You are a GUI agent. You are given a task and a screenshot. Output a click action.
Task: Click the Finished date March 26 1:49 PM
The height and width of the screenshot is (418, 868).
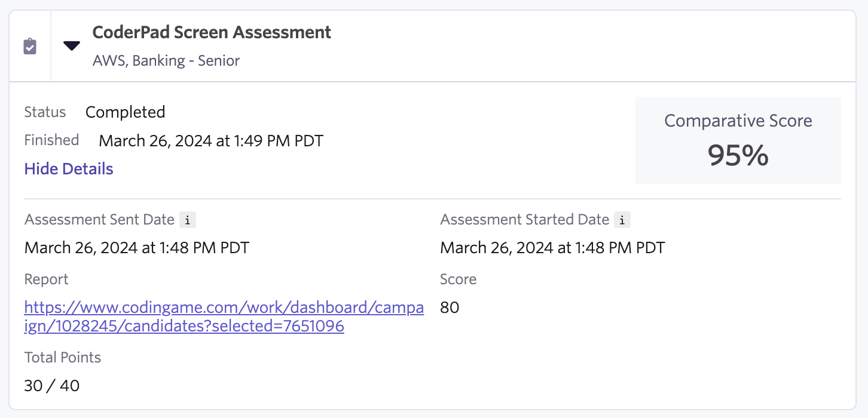click(211, 141)
